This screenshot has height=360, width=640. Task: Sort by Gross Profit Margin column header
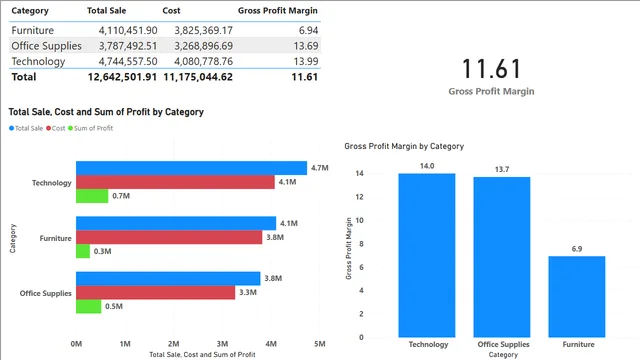(278, 11)
